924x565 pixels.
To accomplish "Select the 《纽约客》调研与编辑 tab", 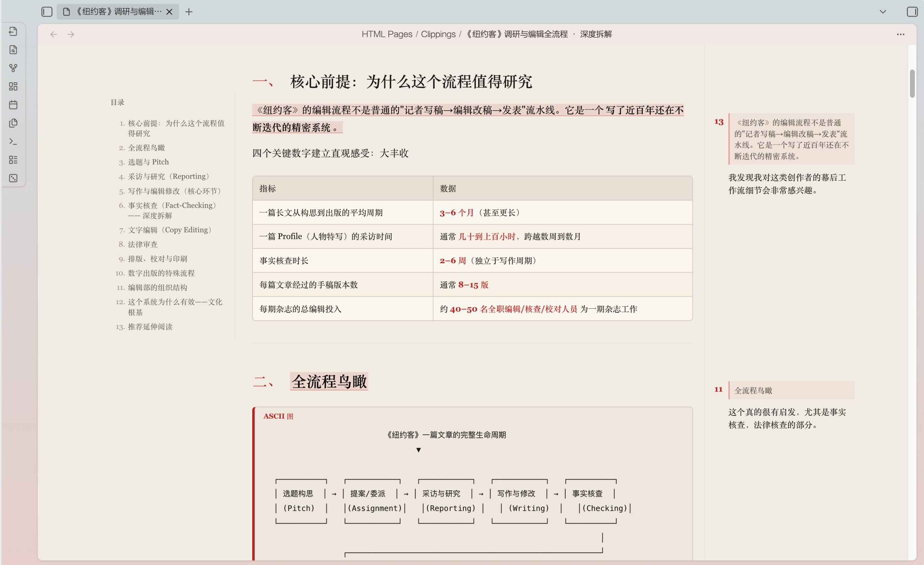I will [118, 12].
